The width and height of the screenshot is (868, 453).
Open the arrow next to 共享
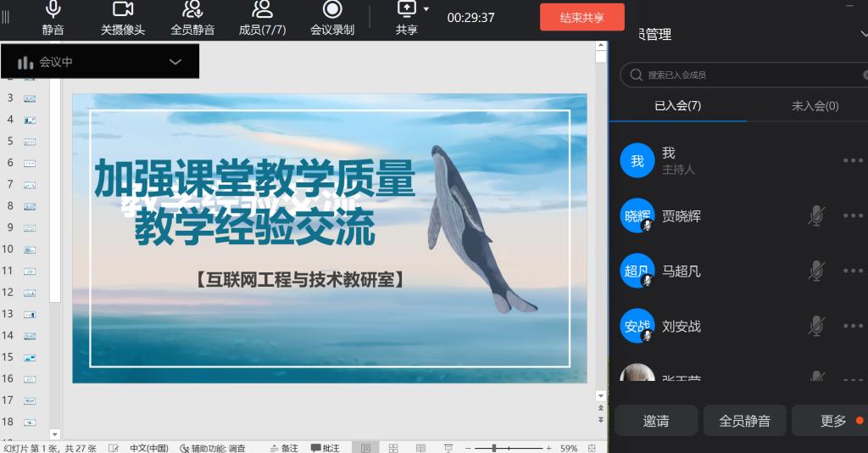[x=426, y=9]
